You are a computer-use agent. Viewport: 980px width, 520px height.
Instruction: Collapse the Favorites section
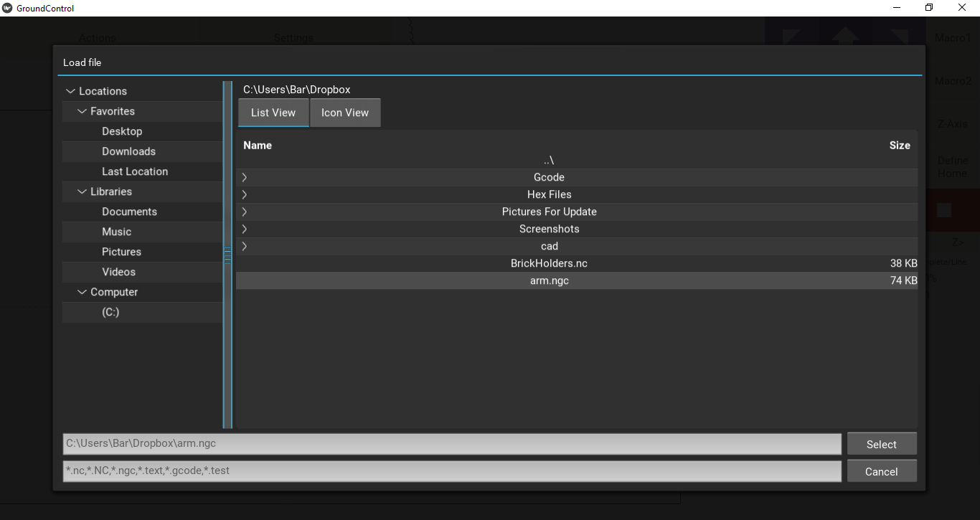coord(81,111)
